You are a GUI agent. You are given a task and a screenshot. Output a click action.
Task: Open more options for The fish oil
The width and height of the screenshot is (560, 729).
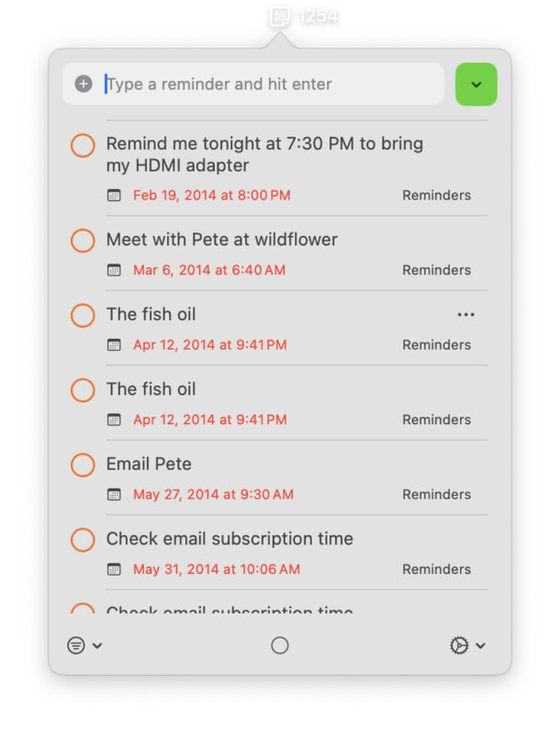pos(465,315)
